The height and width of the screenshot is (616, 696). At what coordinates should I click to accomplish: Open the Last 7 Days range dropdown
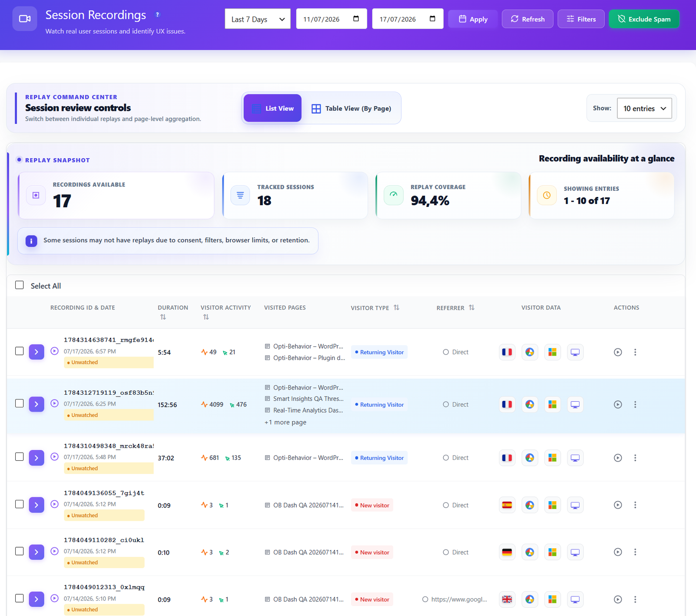258,19
